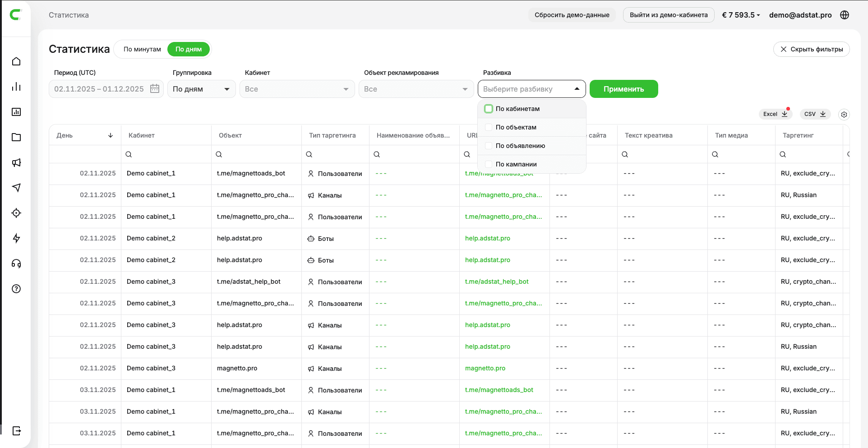
Task: Click the megaphone campaigns sidebar icon
Action: tap(16, 162)
